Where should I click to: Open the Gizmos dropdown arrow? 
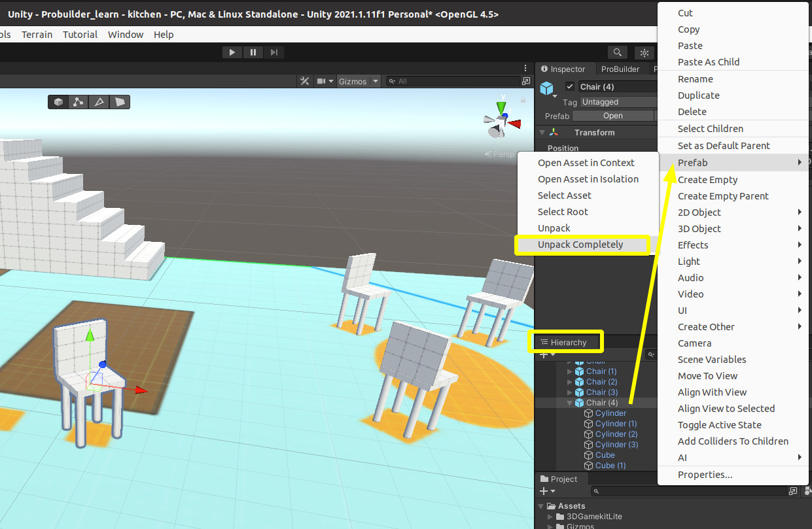375,81
